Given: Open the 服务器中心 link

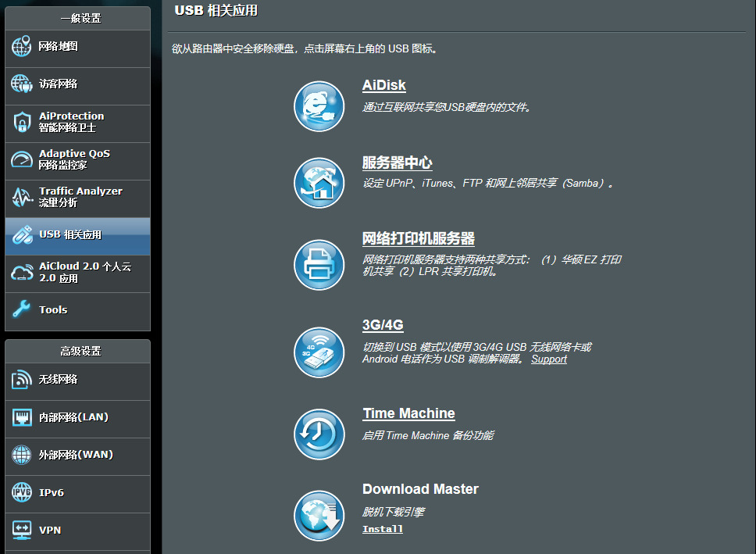Looking at the screenshot, I should tap(398, 163).
